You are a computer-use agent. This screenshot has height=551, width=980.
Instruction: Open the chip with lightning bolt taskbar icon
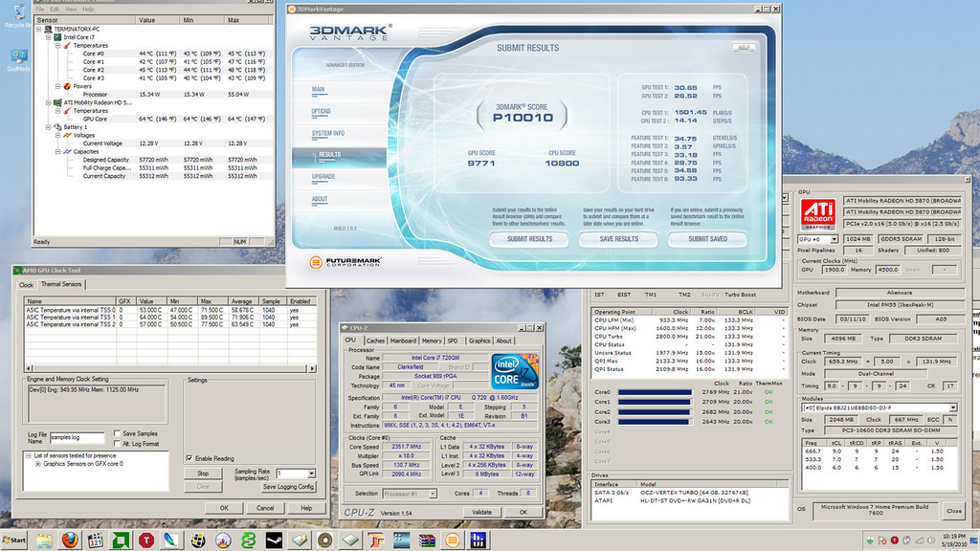tap(300, 540)
